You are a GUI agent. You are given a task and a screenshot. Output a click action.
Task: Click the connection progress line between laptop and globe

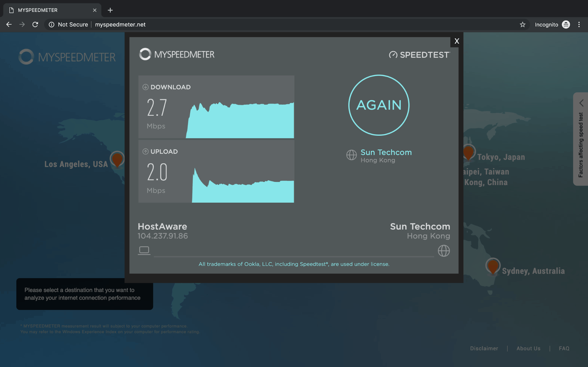point(294,257)
